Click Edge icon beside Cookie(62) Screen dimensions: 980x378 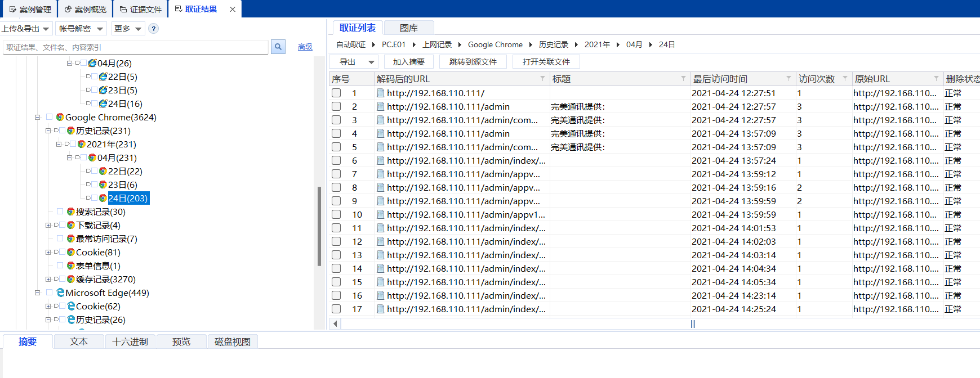71,306
